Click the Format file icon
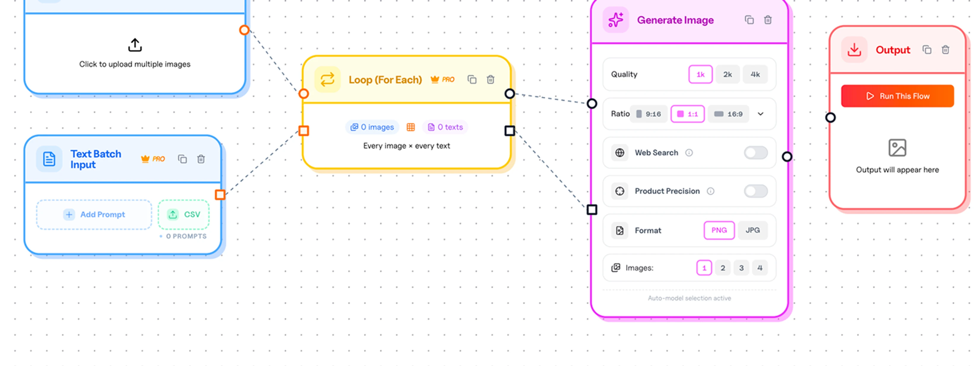Image resolution: width=980 pixels, height=366 pixels. pos(620,230)
